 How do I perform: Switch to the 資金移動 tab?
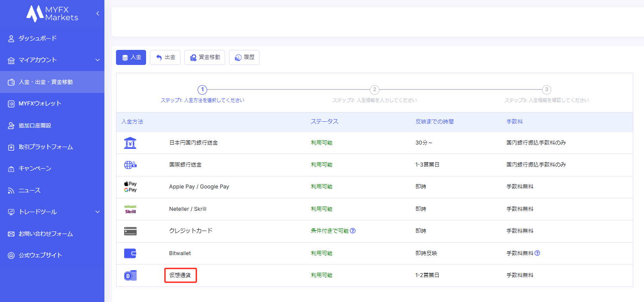(x=204, y=57)
